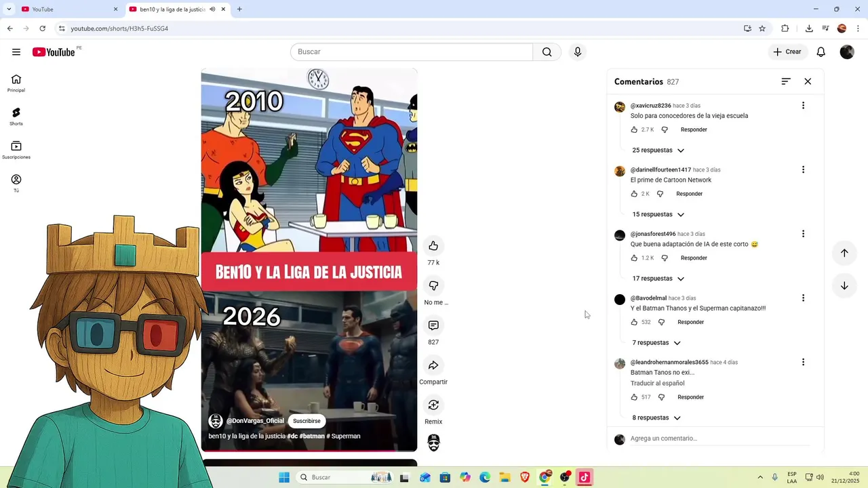
Task: Open the account avatar menu
Action: tap(847, 52)
